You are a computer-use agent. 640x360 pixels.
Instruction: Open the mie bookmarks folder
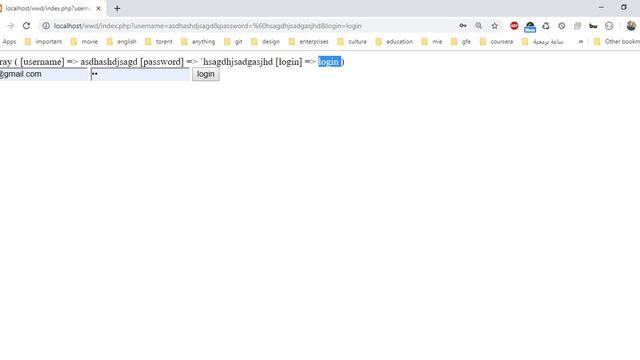432,42
